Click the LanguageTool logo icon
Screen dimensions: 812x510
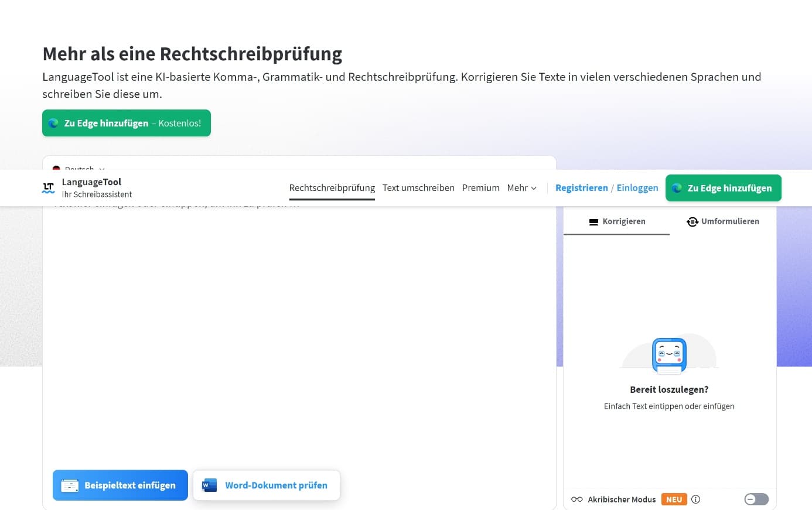click(48, 187)
